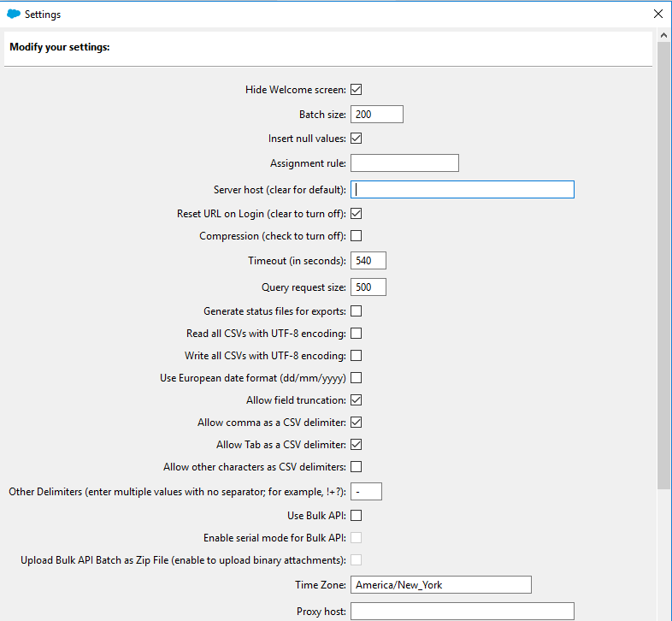Click the Timeout in seconds field

coord(368,261)
